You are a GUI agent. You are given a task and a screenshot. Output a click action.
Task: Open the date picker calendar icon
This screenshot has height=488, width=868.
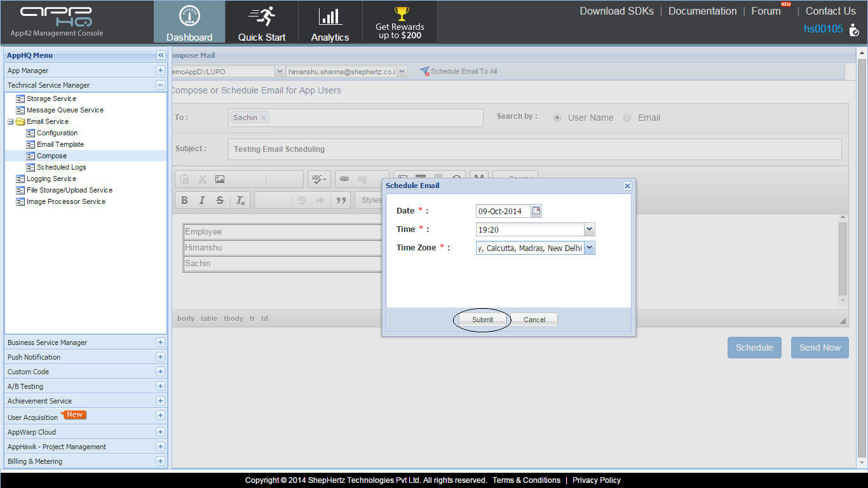coord(536,211)
